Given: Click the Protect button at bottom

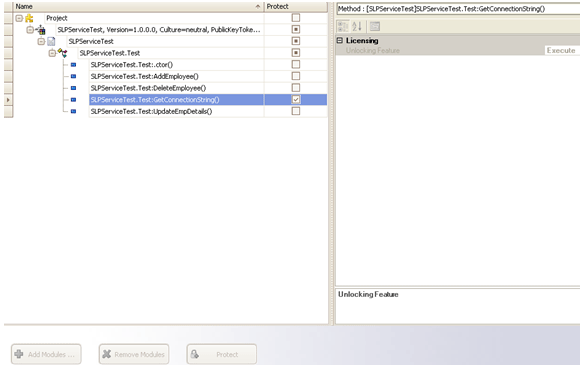Looking at the screenshot, I should click(222, 354).
